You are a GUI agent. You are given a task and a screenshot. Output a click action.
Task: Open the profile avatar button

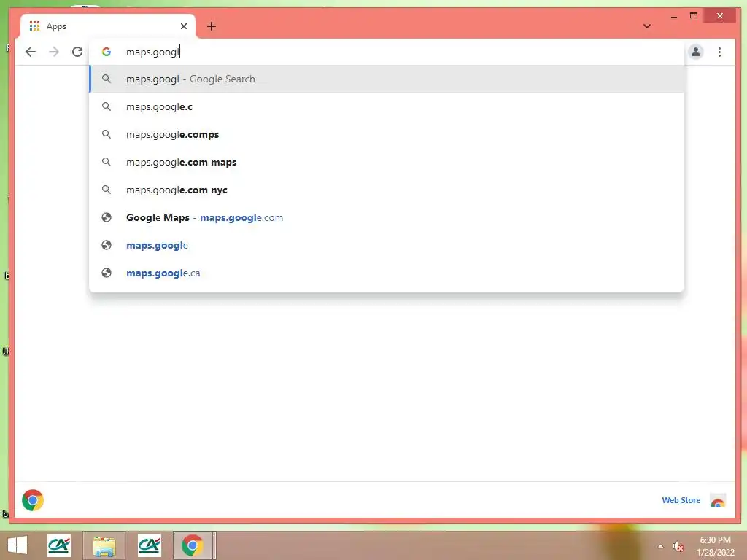point(695,52)
